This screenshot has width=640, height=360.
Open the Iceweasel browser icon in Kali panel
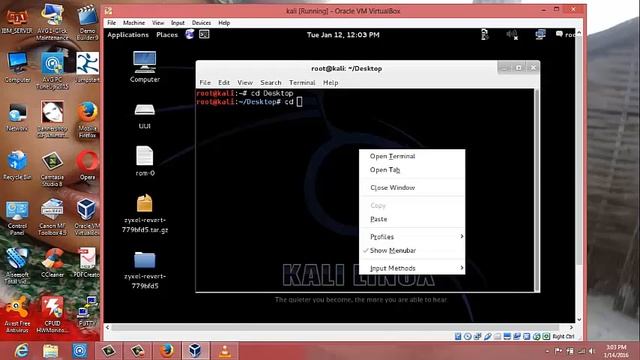(x=190, y=34)
